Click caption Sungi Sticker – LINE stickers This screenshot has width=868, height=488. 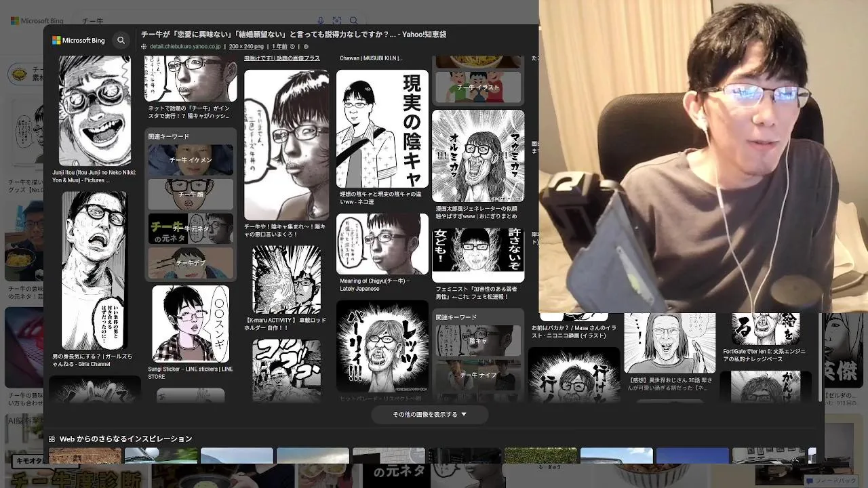click(191, 373)
